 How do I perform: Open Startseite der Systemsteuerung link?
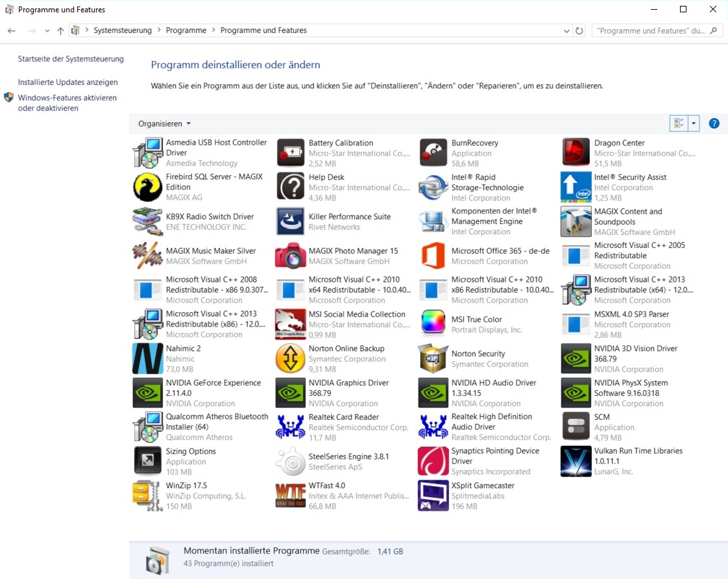[x=71, y=59]
